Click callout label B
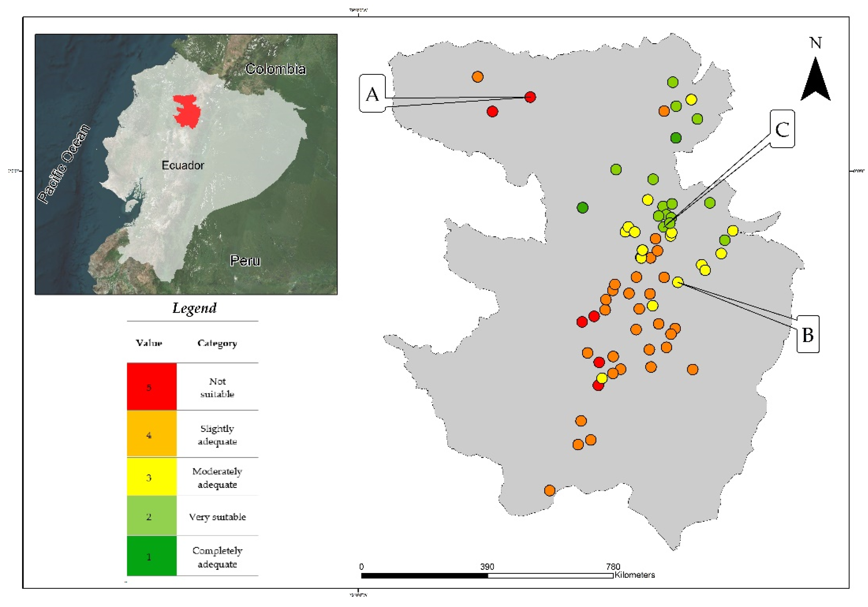 pyautogui.click(x=808, y=334)
